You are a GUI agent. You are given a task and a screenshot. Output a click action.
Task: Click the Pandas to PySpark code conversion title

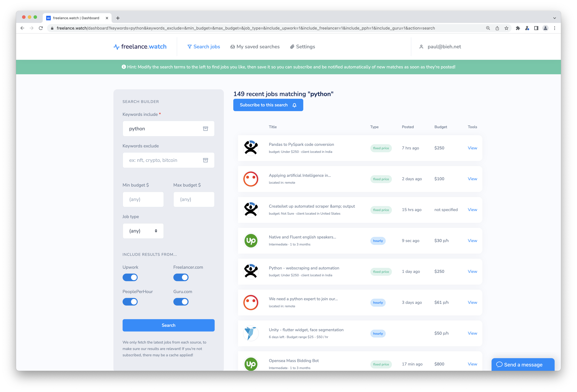pyautogui.click(x=301, y=145)
